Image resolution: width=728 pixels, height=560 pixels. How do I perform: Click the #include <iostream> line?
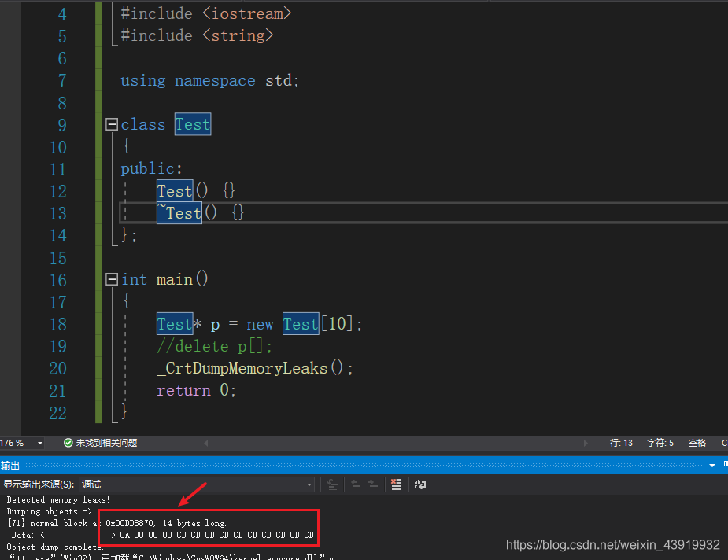[206, 14]
